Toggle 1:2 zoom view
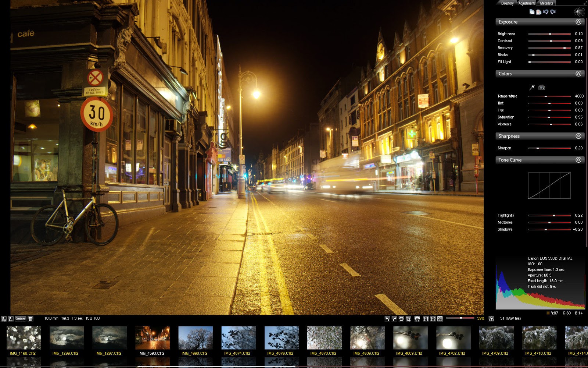Screen dimensions: 588x368 coord(433,319)
